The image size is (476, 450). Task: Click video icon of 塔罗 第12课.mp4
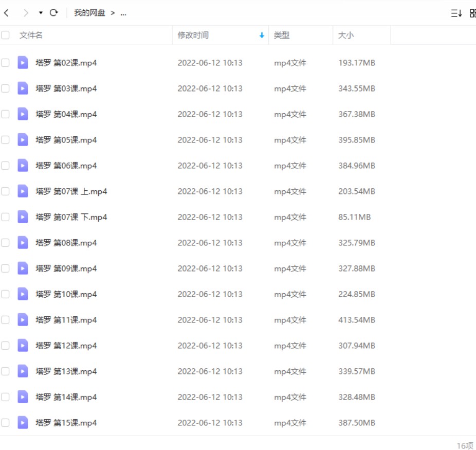[x=23, y=345]
